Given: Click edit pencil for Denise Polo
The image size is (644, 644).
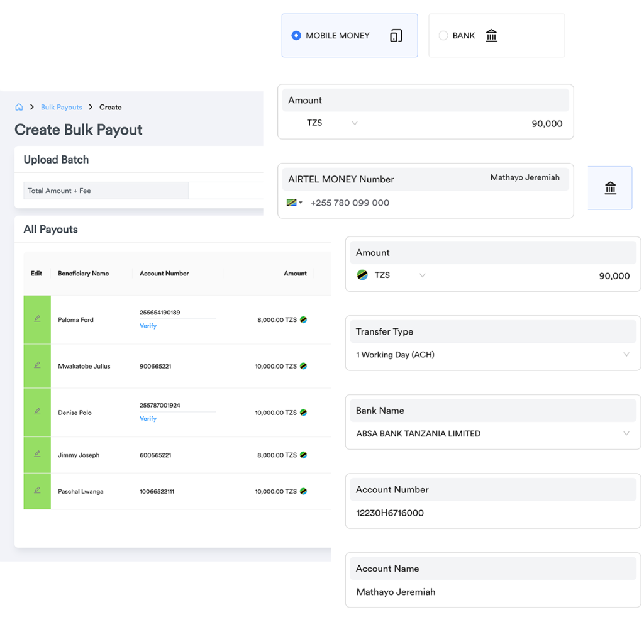Looking at the screenshot, I should (x=37, y=412).
